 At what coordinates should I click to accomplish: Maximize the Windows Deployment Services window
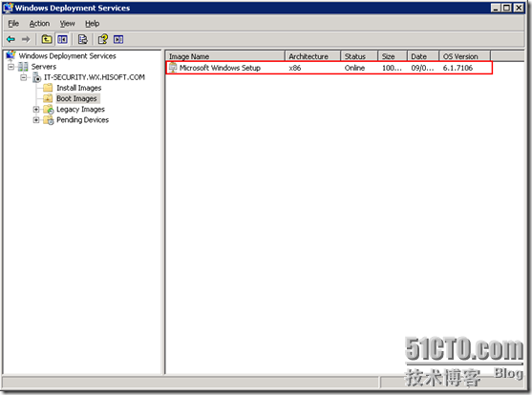(506, 8)
